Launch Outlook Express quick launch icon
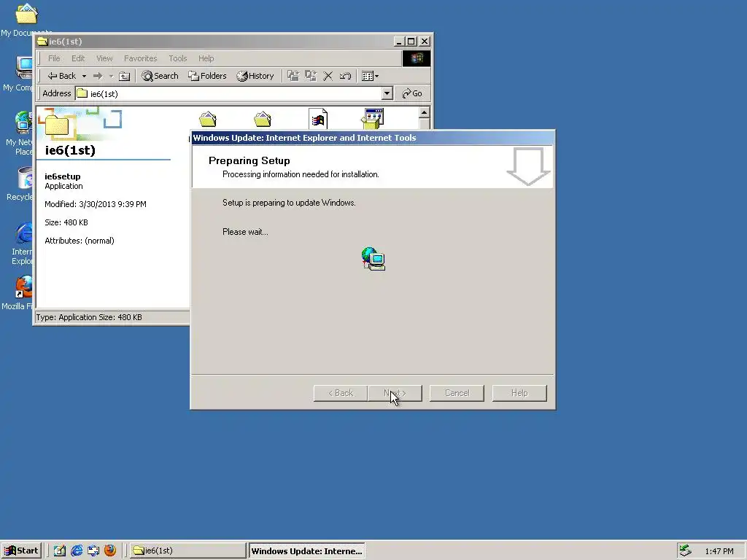Image resolution: width=747 pixels, height=560 pixels. click(x=93, y=551)
